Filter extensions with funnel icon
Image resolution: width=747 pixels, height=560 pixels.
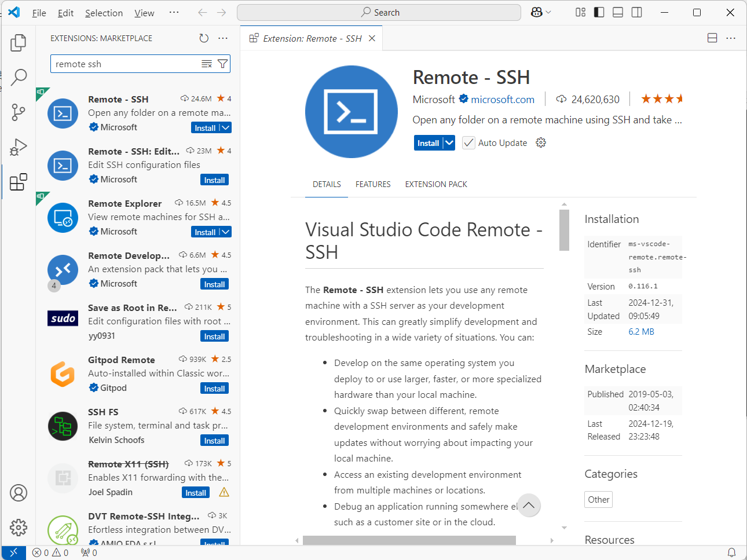pos(222,64)
